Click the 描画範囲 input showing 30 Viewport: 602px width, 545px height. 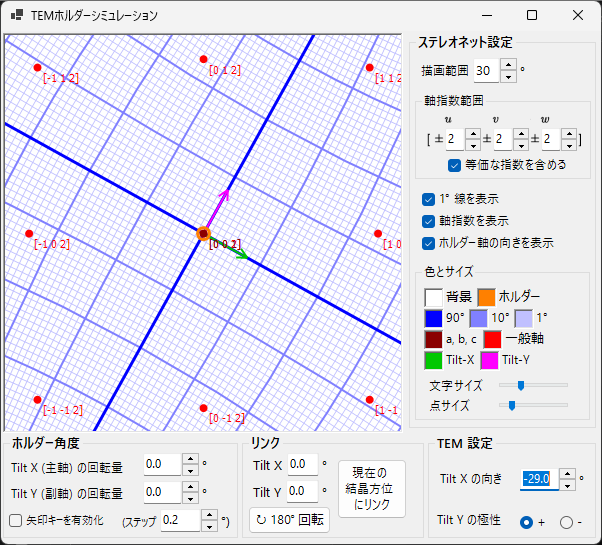click(486, 71)
